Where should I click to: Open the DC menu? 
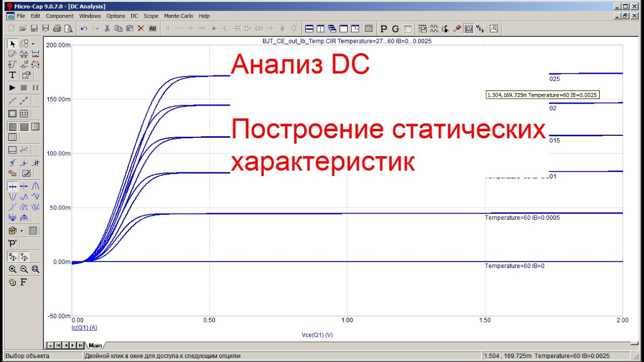(134, 16)
